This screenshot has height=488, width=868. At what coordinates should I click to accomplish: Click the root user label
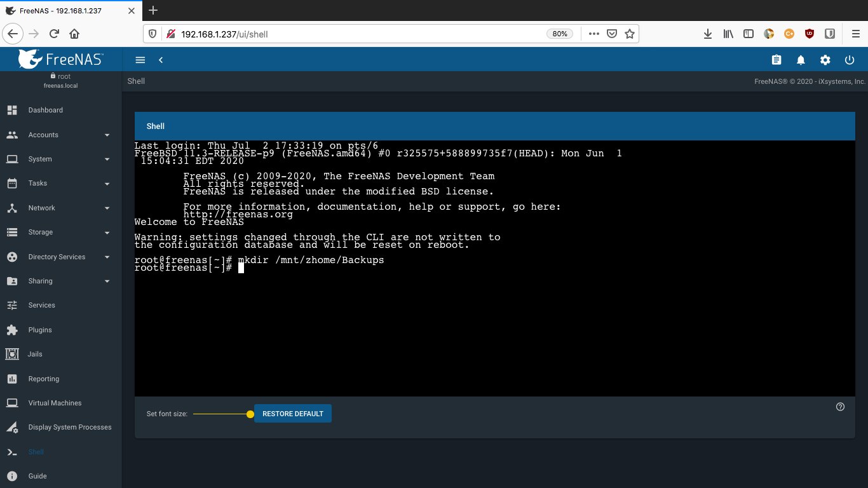pyautogui.click(x=64, y=76)
